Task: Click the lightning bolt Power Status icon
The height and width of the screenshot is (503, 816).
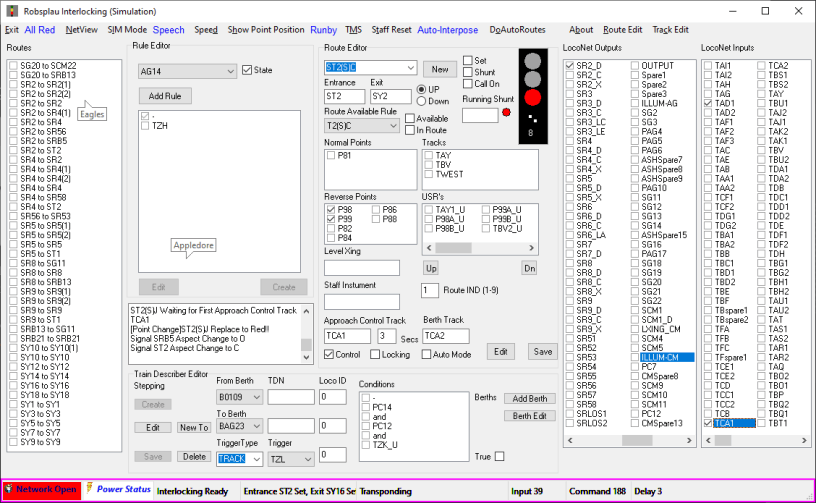Action: pyautogui.click(x=90, y=489)
